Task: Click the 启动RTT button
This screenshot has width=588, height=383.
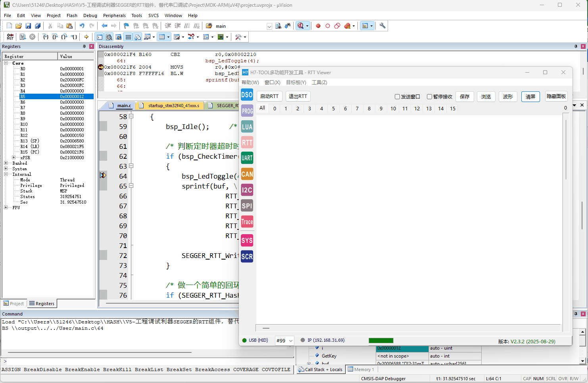Action: point(269,96)
